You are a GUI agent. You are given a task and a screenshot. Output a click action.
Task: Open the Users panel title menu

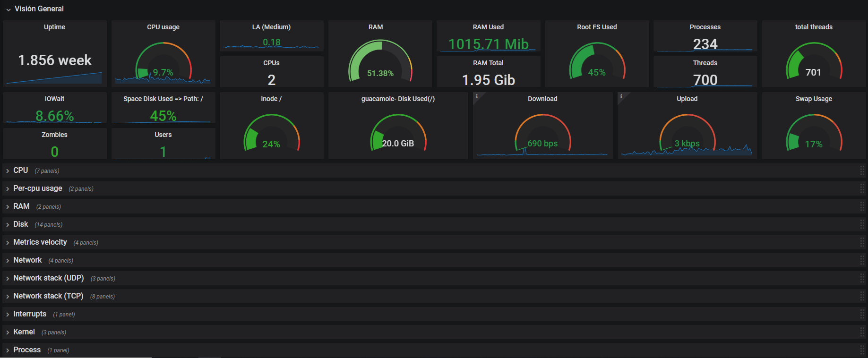pos(163,135)
